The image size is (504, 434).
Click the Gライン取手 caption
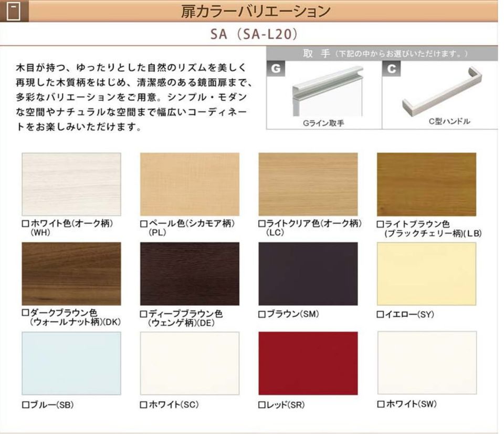(323, 123)
